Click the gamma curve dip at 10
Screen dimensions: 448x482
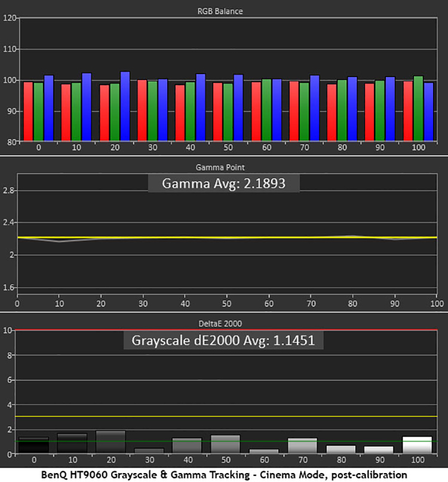pos(59,241)
